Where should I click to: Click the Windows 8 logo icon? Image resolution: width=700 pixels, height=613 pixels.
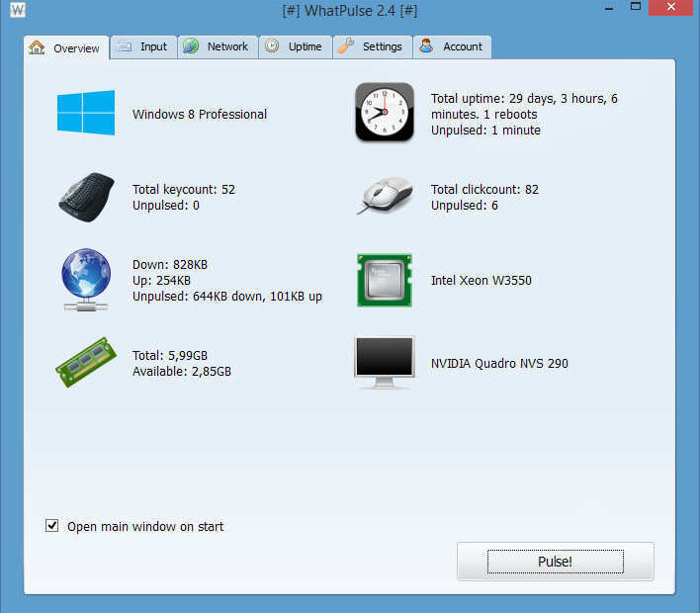click(x=86, y=113)
